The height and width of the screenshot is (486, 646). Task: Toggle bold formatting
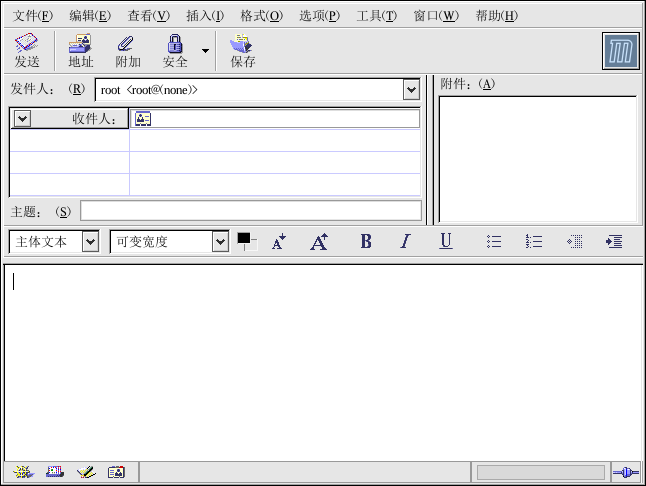click(366, 242)
